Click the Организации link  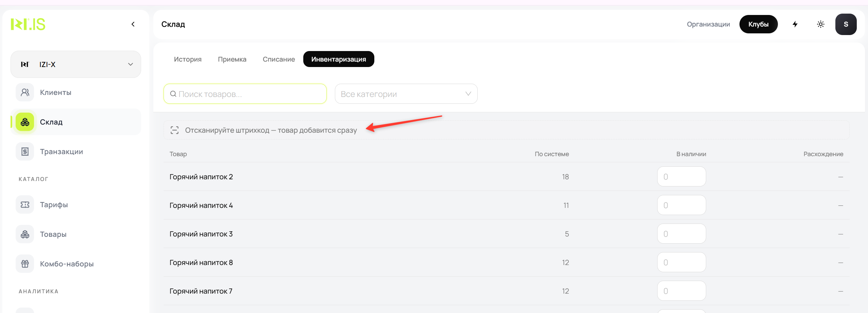click(708, 24)
